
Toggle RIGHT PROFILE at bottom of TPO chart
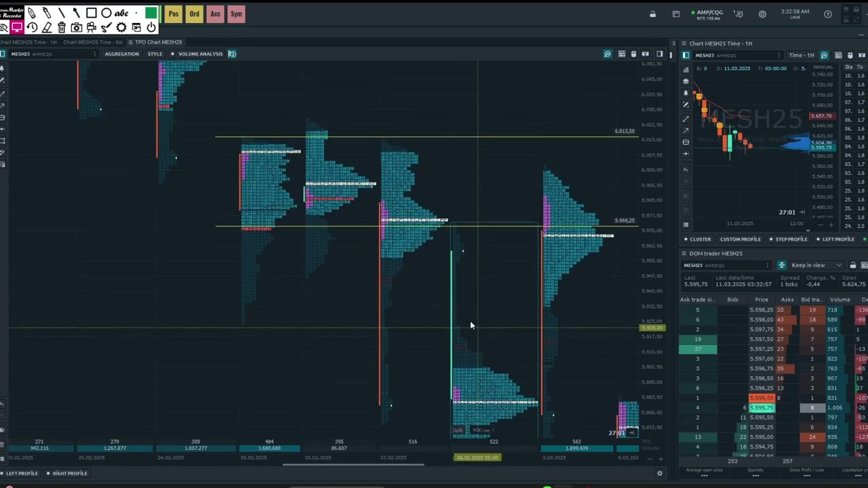pyautogui.click(x=67, y=473)
